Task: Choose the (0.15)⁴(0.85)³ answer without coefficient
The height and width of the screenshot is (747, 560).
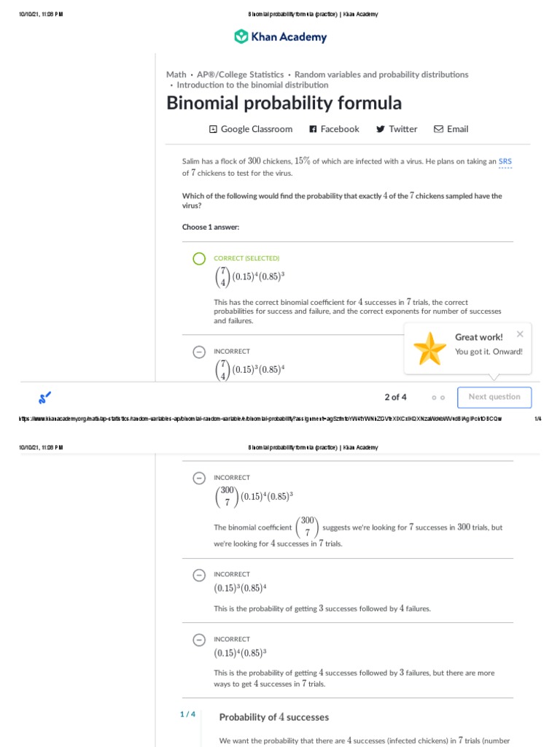Action: [199, 640]
